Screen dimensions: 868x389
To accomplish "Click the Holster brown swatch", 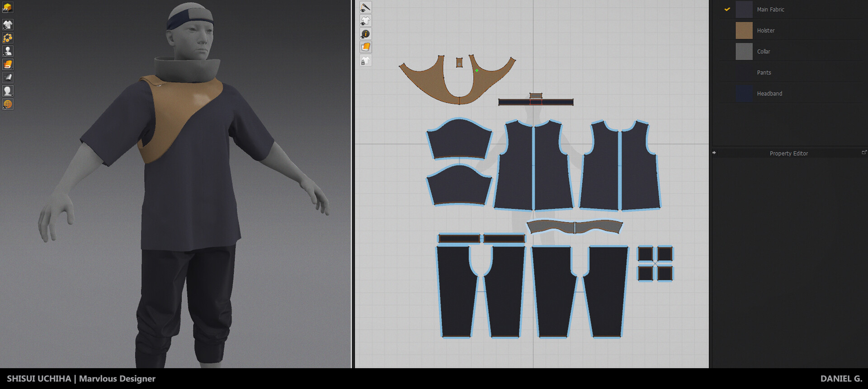I will click(744, 31).
